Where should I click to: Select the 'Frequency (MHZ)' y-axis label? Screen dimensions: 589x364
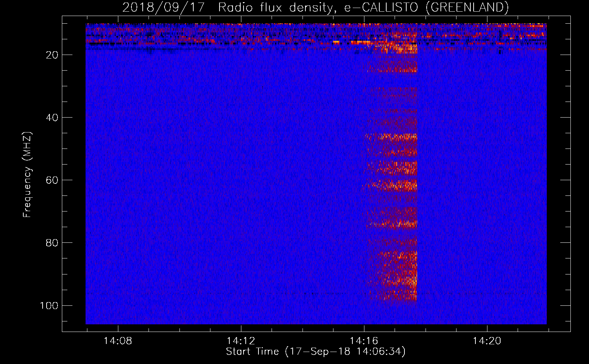coord(27,175)
